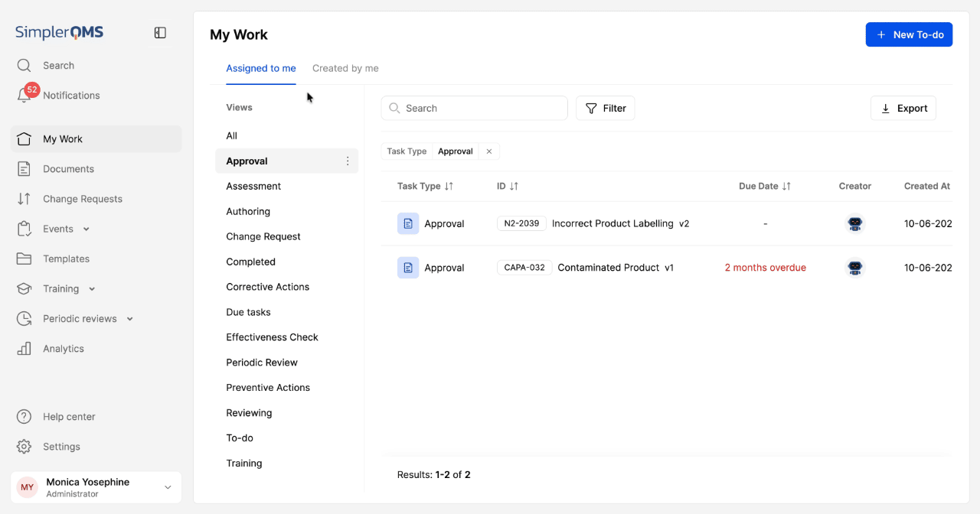Switch to the Created by me tab
Image resolution: width=980 pixels, height=514 pixels.
coord(345,68)
